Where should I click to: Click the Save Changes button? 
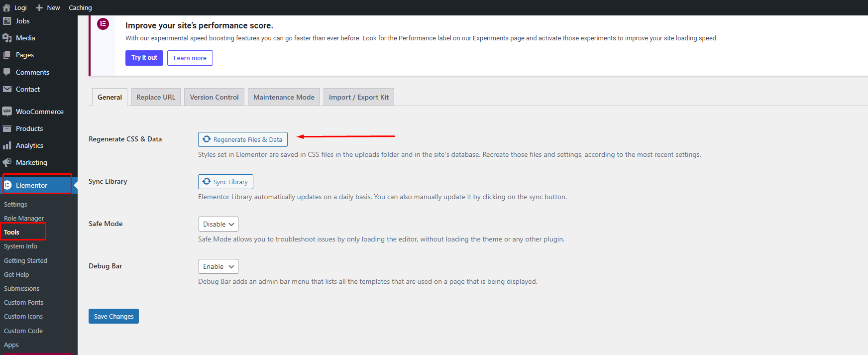(113, 316)
